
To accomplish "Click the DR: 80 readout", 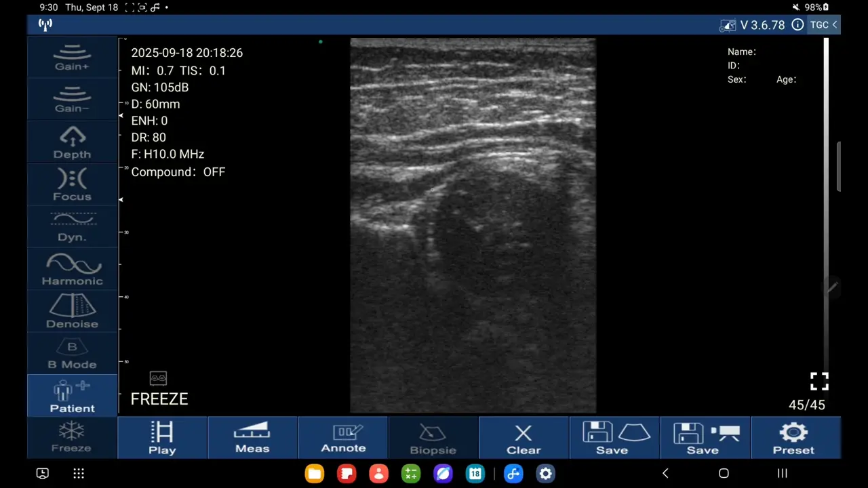I will click(149, 138).
